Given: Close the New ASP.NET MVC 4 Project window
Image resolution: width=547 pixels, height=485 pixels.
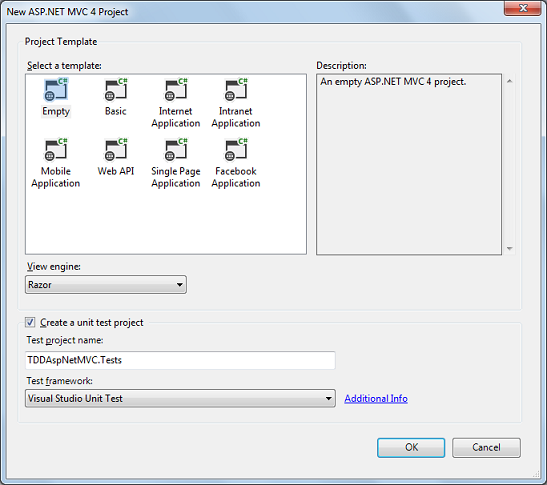Looking at the screenshot, I should (522, 8).
